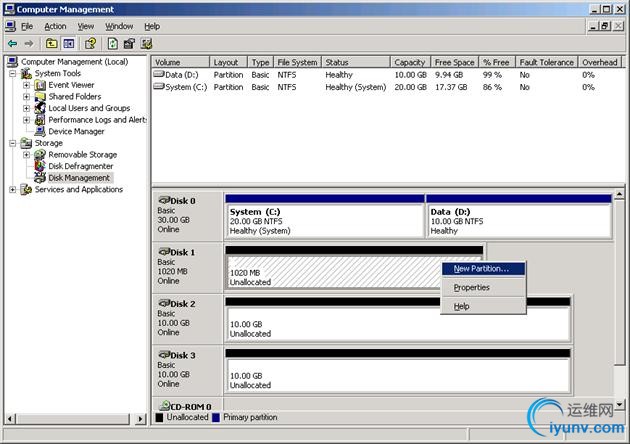Click the Up one level folder icon
This screenshot has height=444, width=630.
pyautogui.click(x=51, y=43)
